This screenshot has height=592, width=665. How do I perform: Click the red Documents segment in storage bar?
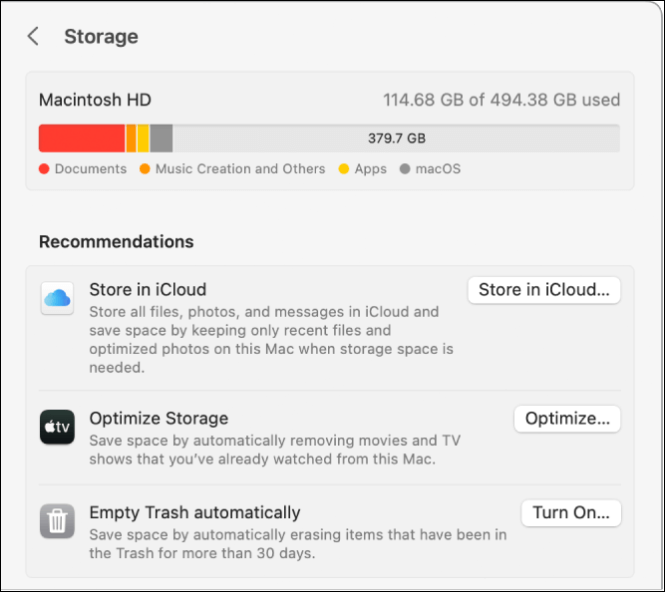coord(81,138)
